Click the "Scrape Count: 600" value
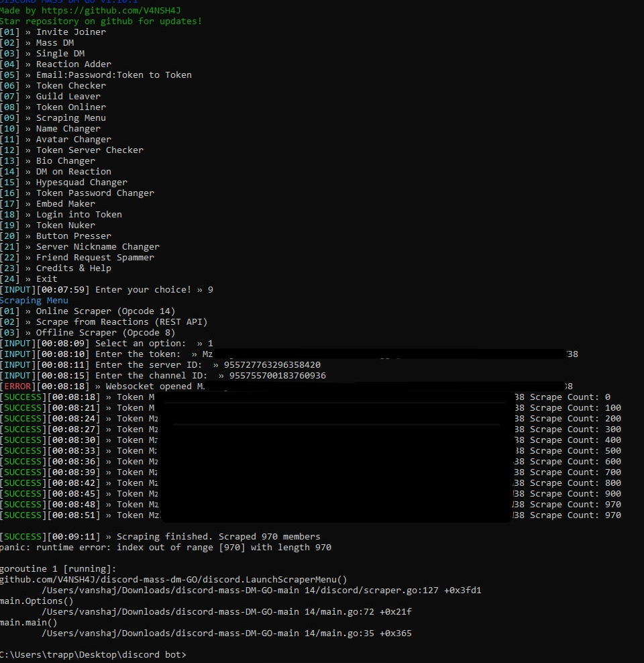The height and width of the screenshot is (663, 644). coord(576,461)
